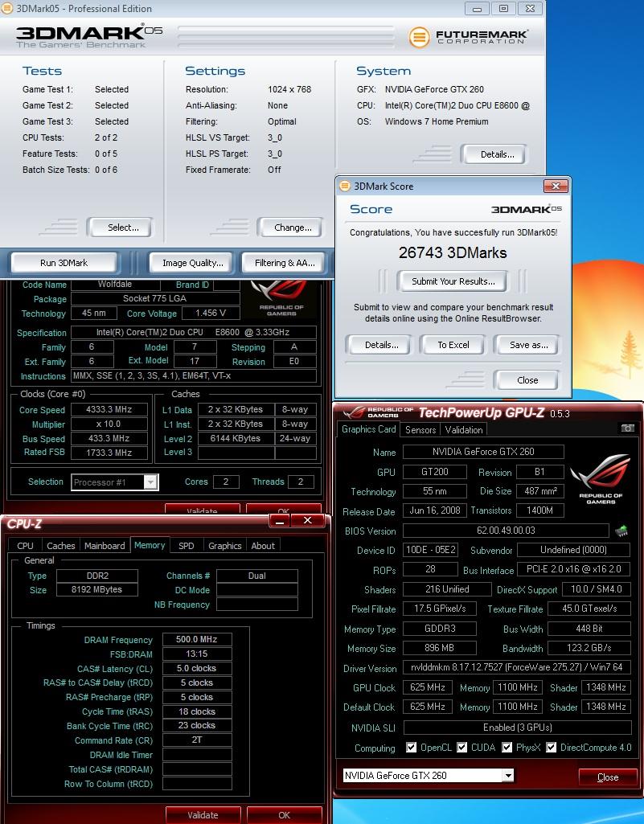The height and width of the screenshot is (824, 644).
Task: Click the 26743 3DMarks score text
Action: [453, 252]
